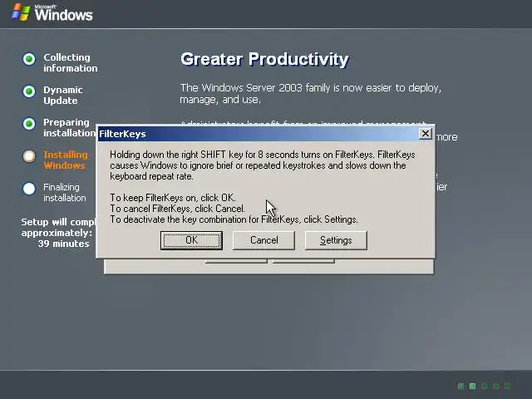532x399 pixels.
Task: Click Cancel in the FilterKeys dialog
Action: [x=264, y=240]
